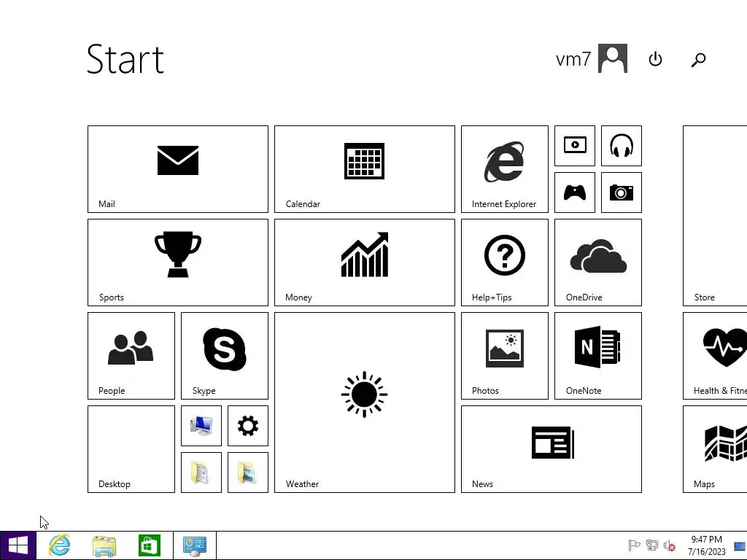Open Control Panel taskbar icon
This screenshot has width=747, height=560.
(x=195, y=545)
